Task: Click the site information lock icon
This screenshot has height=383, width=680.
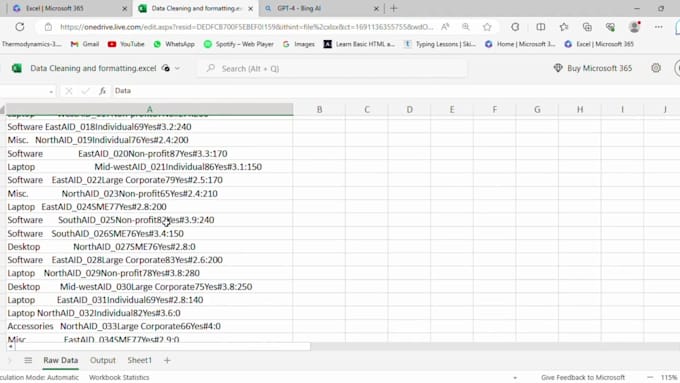Action: click(48, 27)
